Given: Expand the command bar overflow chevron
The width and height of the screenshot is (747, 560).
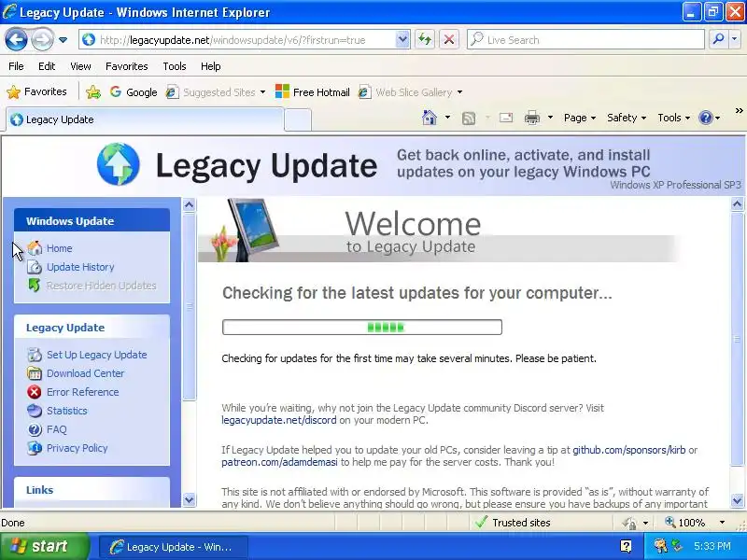Looking at the screenshot, I should point(739,110).
